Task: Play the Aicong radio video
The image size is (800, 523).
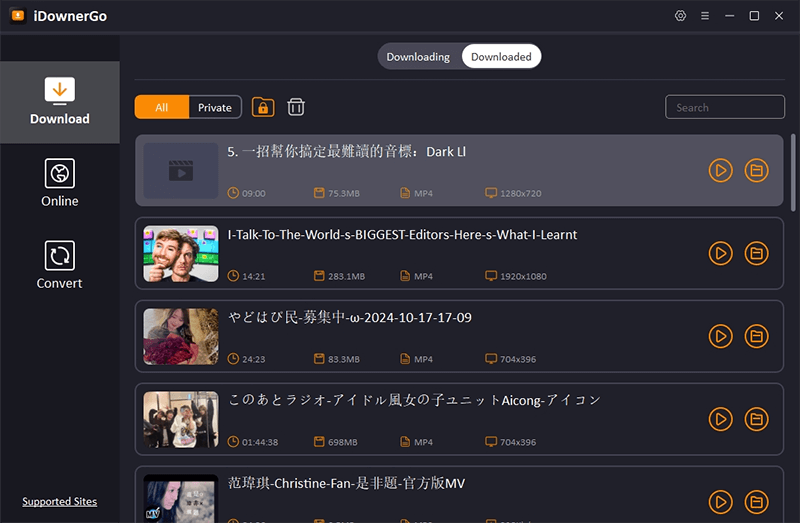Action: [x=720, y=419]
